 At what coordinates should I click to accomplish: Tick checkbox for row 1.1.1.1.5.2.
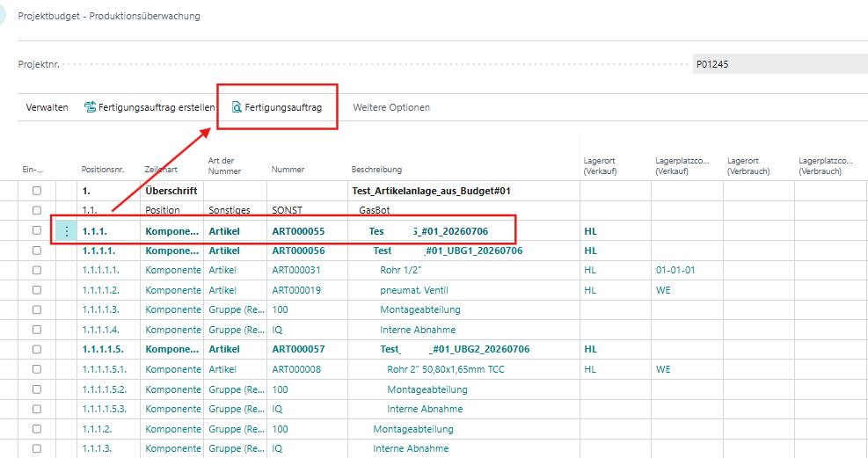pyautogui.click(x=37, y=389)
